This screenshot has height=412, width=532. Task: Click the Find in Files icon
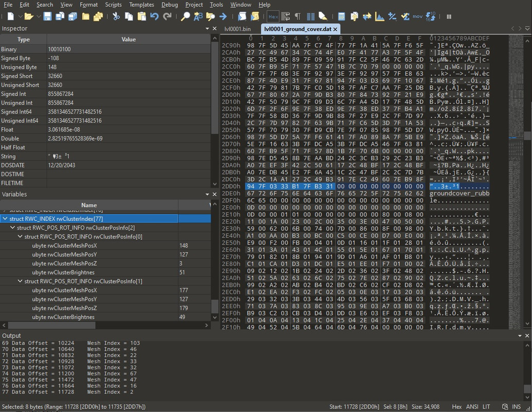click(x=210, y=16)
